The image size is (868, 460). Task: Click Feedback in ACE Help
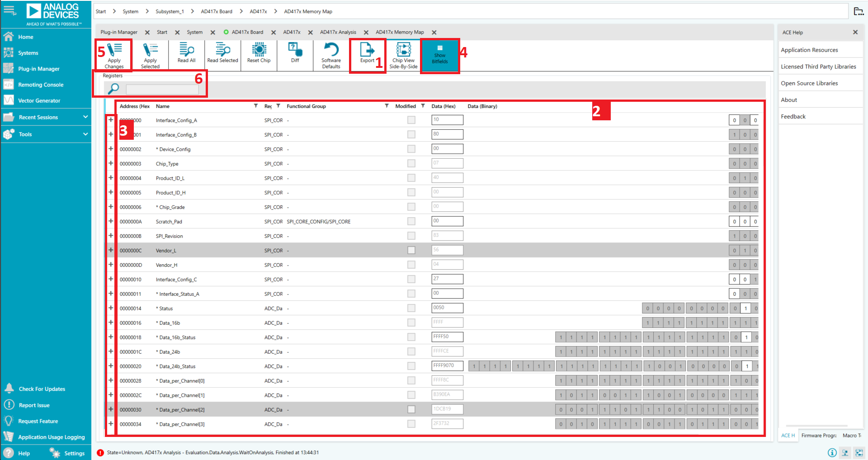click(793, 117)
